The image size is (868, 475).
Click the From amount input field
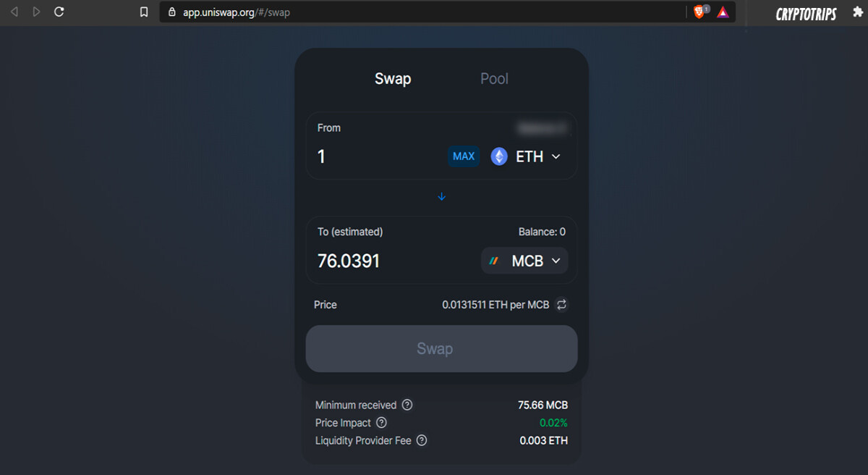tap(378, 156)
